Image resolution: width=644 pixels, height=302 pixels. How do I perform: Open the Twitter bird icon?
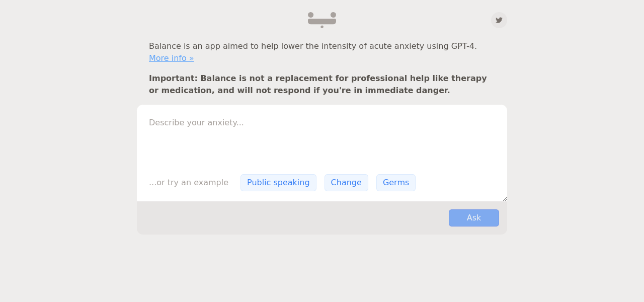499,20
